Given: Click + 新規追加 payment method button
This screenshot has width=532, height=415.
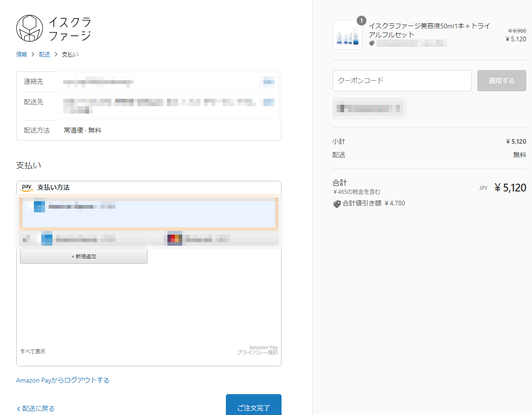Looking at the screenshot, I should [x=84, y=257].
